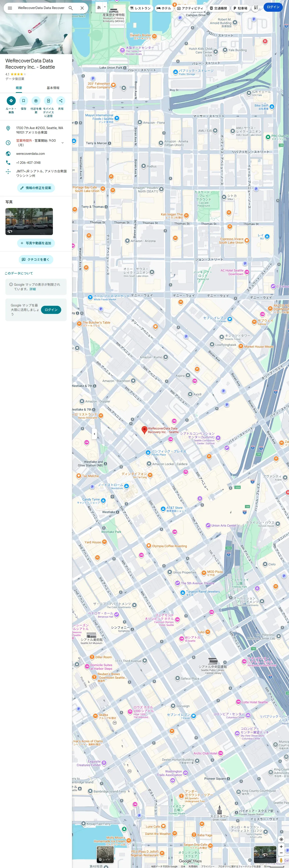This screenshot has width=289, height=868.
Task: Open the このデータについて link
Action: click(19, 273)
